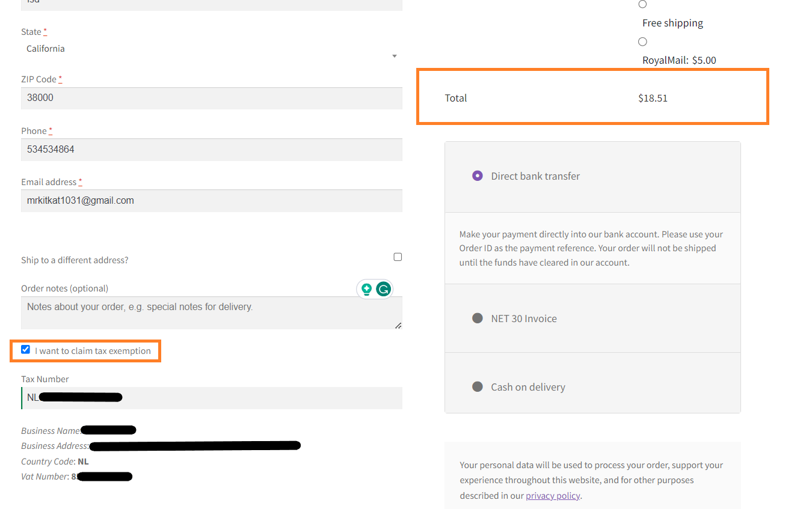
Task: Click the Order notes (optional) label
Action: 64,288
